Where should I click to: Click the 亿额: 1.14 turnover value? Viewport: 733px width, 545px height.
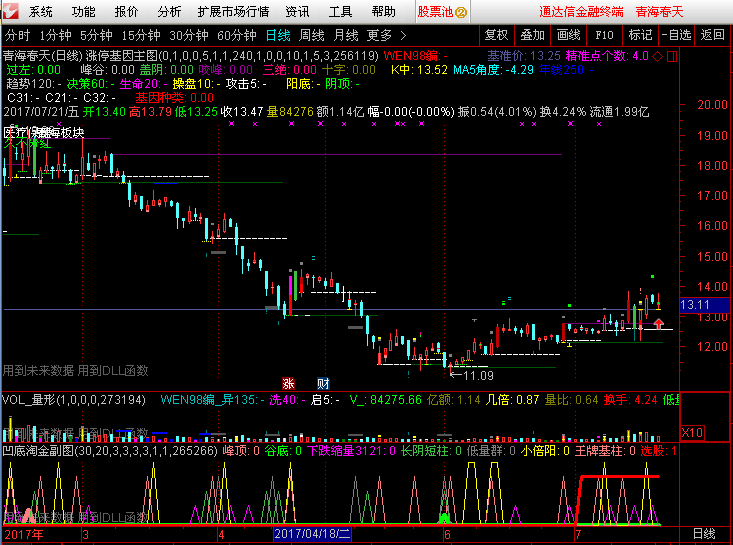(453, 400)
